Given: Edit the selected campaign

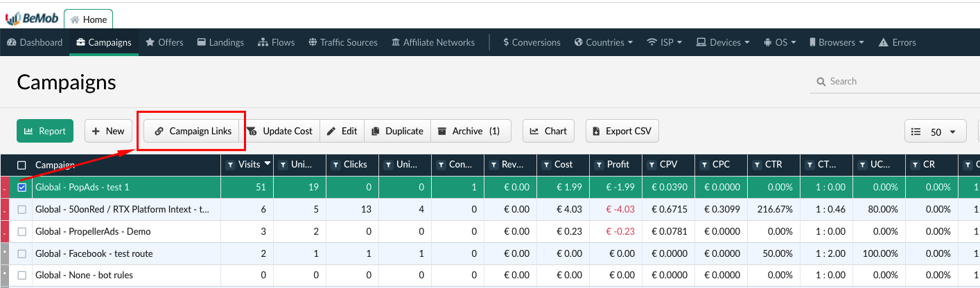Looking at the screenshot, I should coord(342,131).
